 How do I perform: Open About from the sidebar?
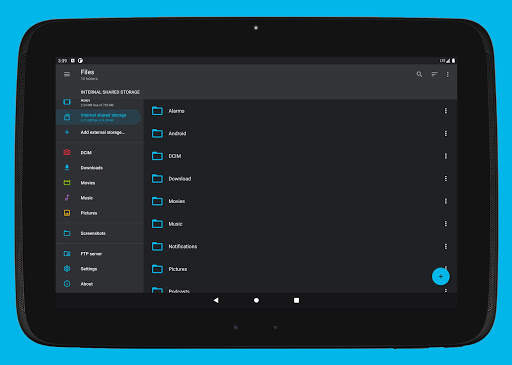(x=99, y=284)
